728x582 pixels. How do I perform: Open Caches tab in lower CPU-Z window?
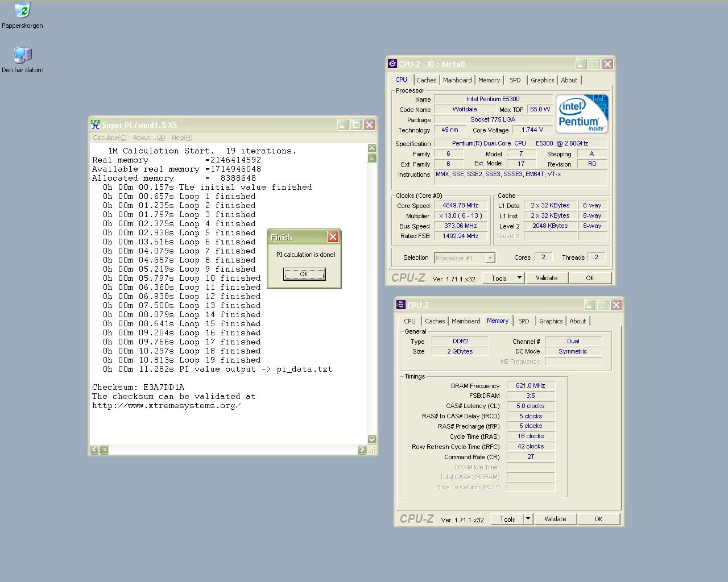435,321
